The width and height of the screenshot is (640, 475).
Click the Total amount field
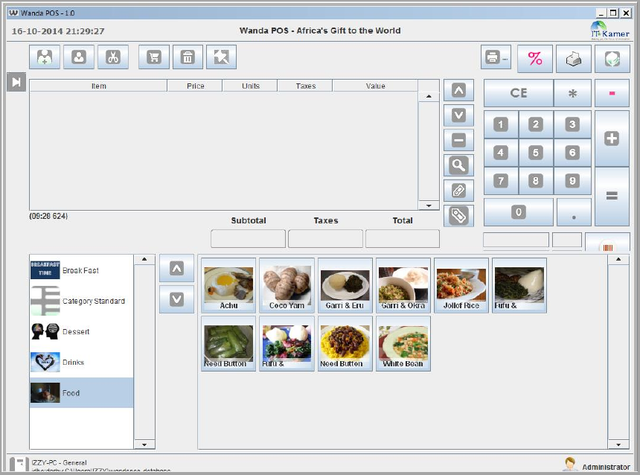(x=402, y=239)
